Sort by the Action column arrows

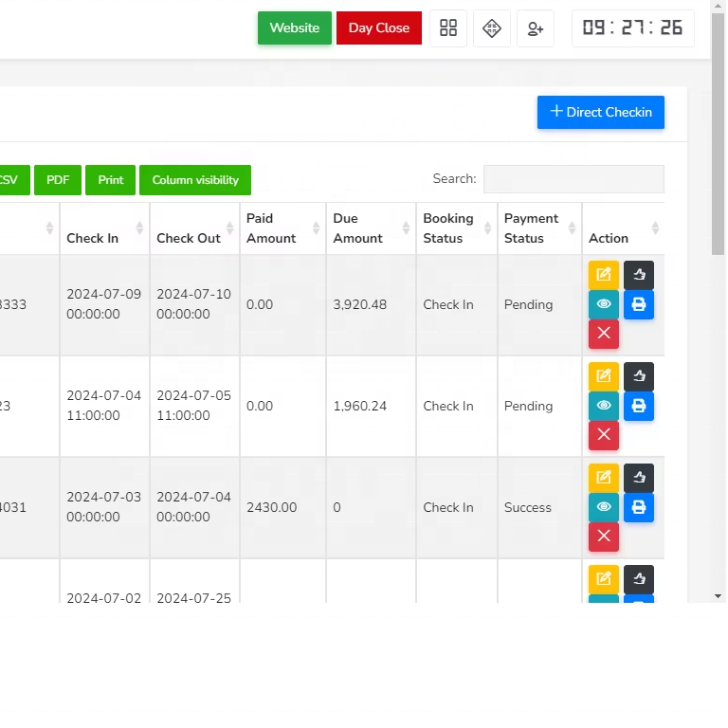[654, 228]
